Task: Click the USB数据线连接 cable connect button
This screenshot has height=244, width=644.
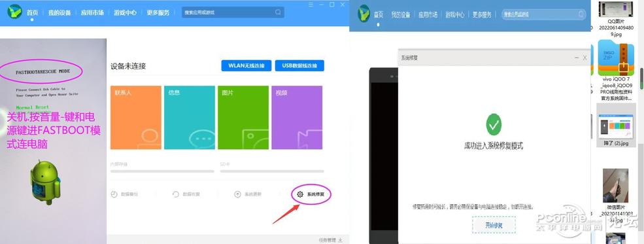Action: coord(299,65)
